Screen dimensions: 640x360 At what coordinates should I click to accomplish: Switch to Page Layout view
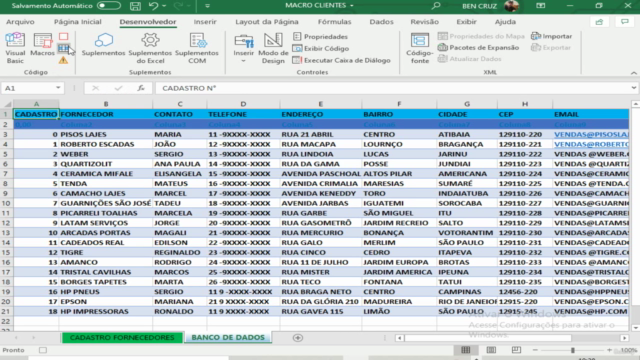[x=491, y=350]
